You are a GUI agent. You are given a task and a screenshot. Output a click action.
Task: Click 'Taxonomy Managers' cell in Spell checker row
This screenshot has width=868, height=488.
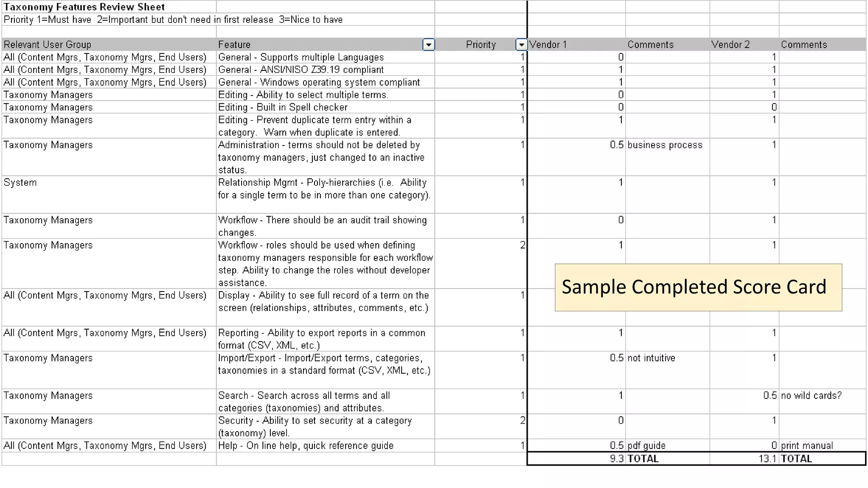click(x=109, y=107)
